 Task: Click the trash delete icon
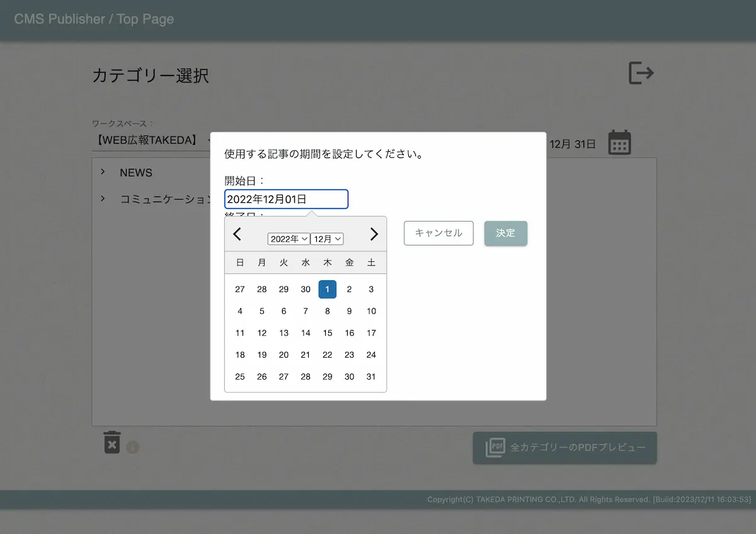(112, 442)
